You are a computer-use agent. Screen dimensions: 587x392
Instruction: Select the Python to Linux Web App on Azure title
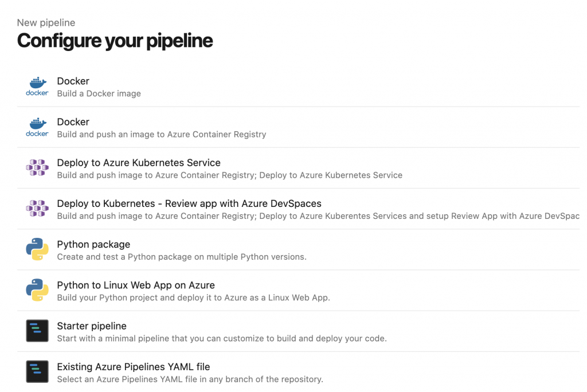pos(136,285)
